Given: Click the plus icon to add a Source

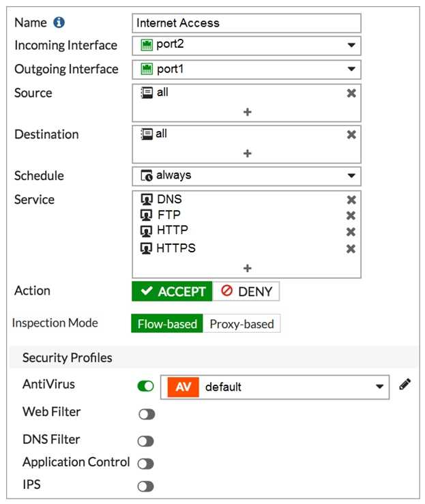Looking at the screenshot, I should click(247, 112).
